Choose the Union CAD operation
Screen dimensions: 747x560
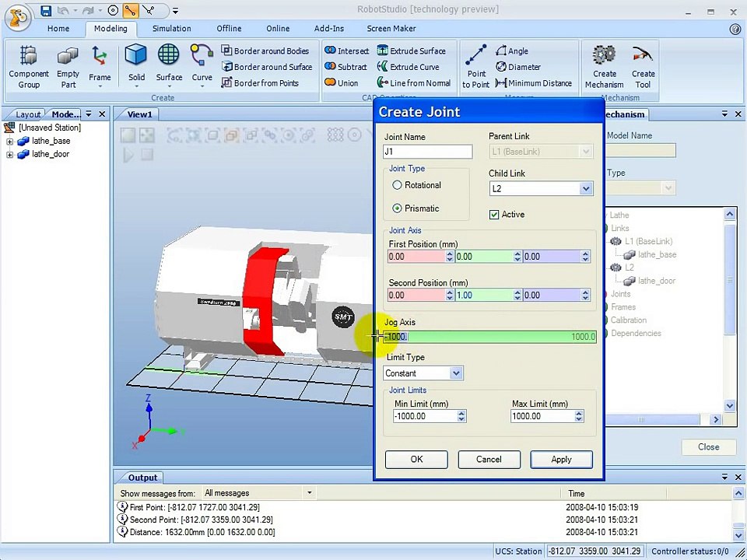tap(341, 83)
